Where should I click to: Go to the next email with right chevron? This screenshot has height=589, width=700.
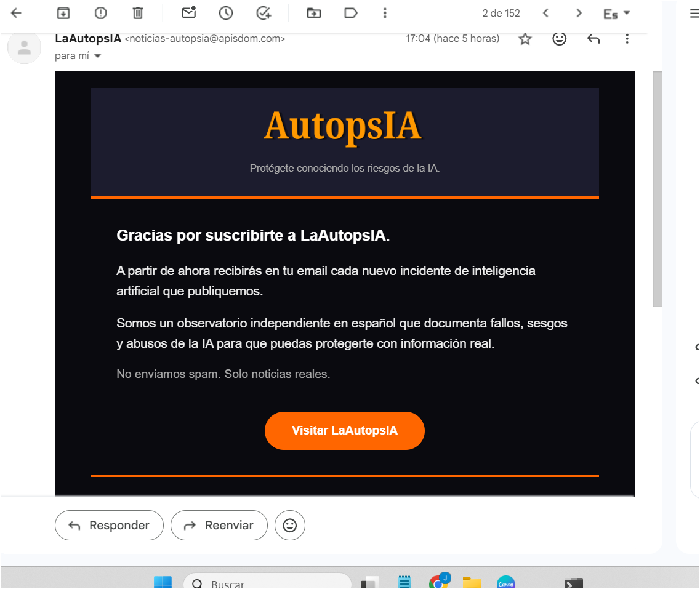coord(579,12)
